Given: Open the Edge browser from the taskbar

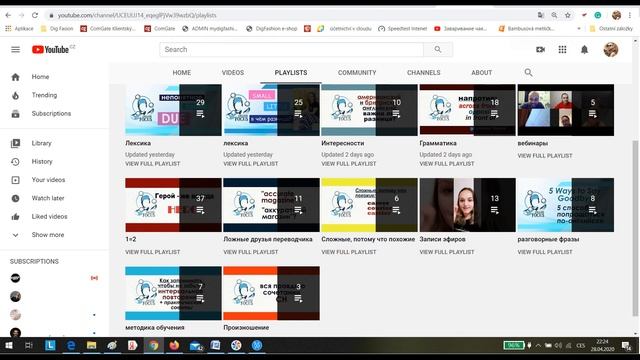Looking at the screenshot, I should [x=71, y=345].
